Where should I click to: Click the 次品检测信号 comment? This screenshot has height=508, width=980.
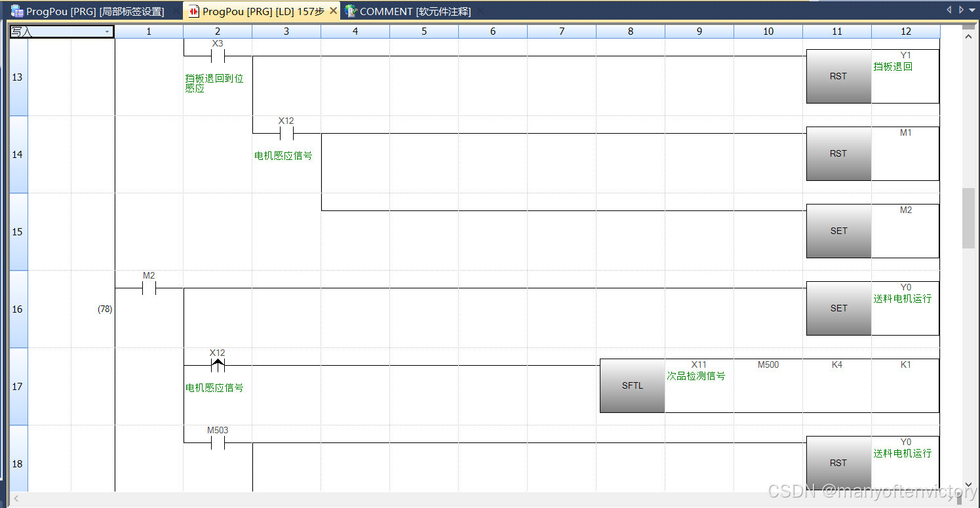coord(696,376)
